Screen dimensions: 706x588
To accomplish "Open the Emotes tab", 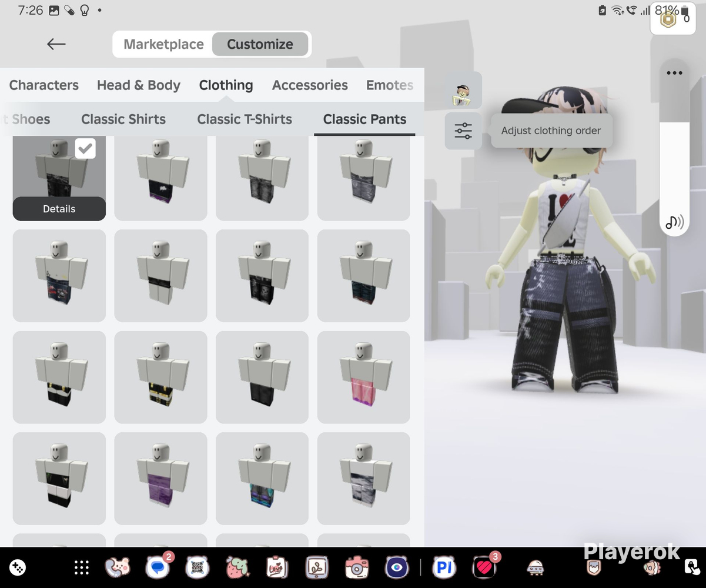I will (x=390, y=85).
